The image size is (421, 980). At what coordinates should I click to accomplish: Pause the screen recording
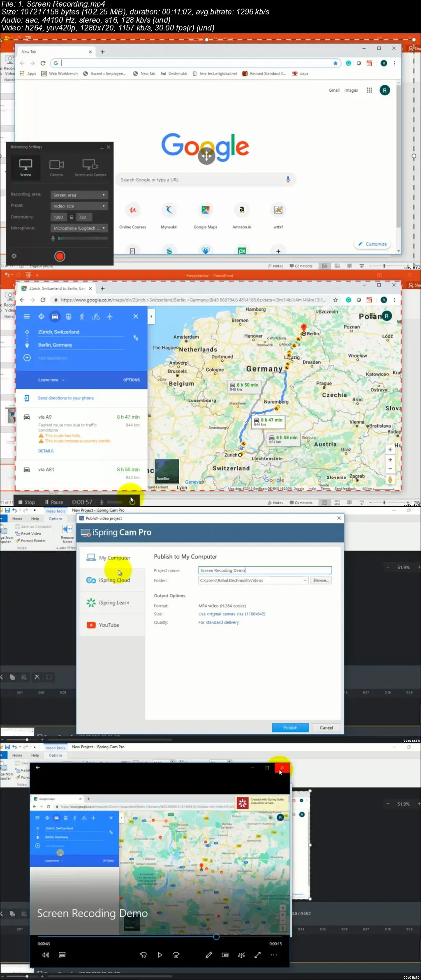[x=54, y=502]
